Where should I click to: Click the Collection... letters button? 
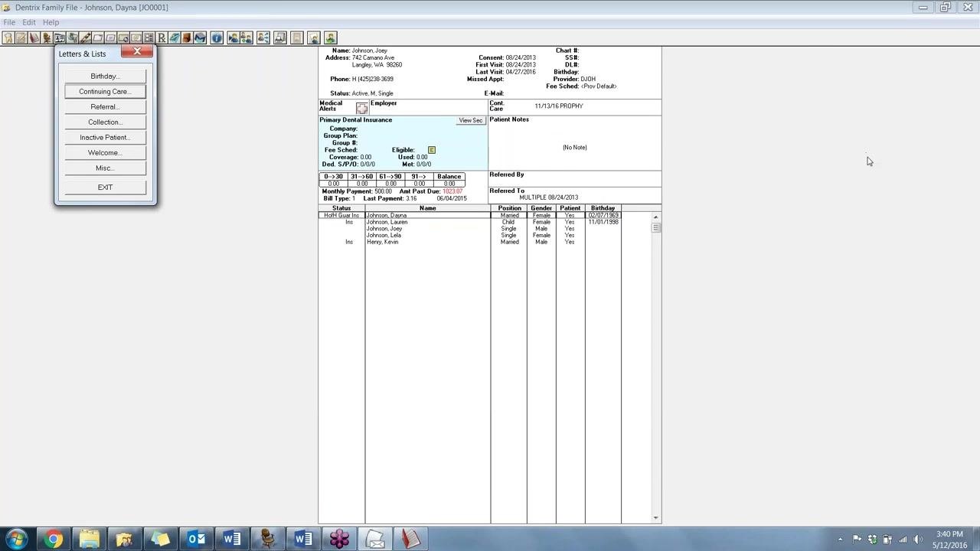click(x=105, y=122)
